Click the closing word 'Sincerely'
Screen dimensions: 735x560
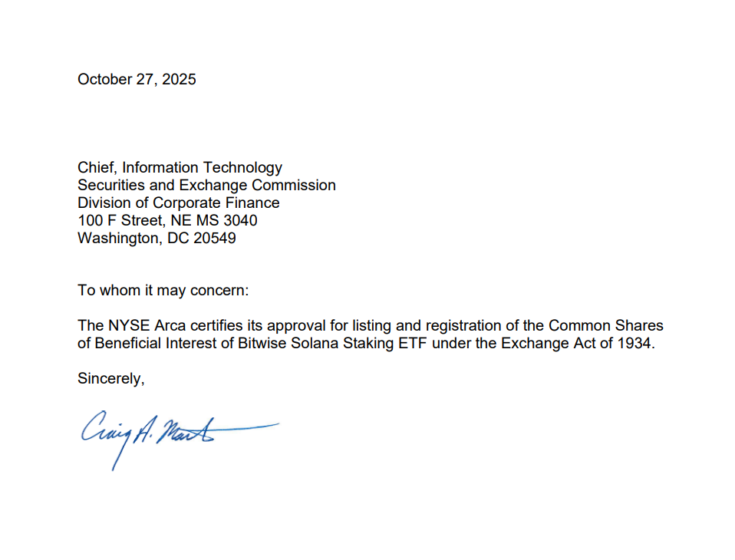(110, 377)
